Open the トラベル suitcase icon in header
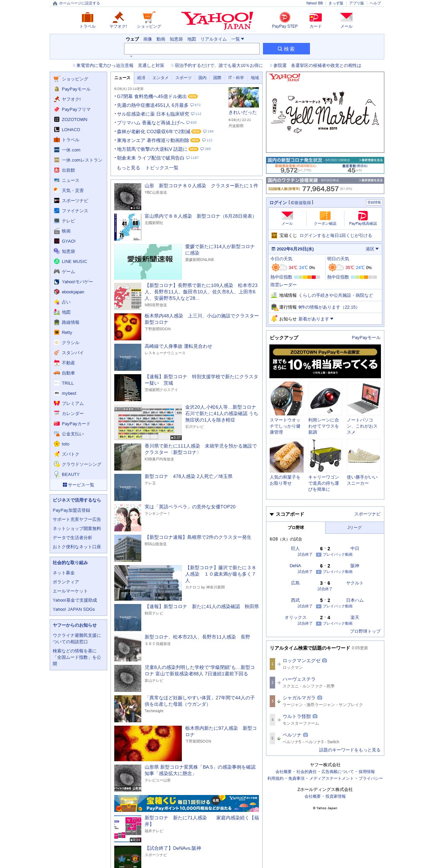Screen dimensions: 434x868 [88, 17]
